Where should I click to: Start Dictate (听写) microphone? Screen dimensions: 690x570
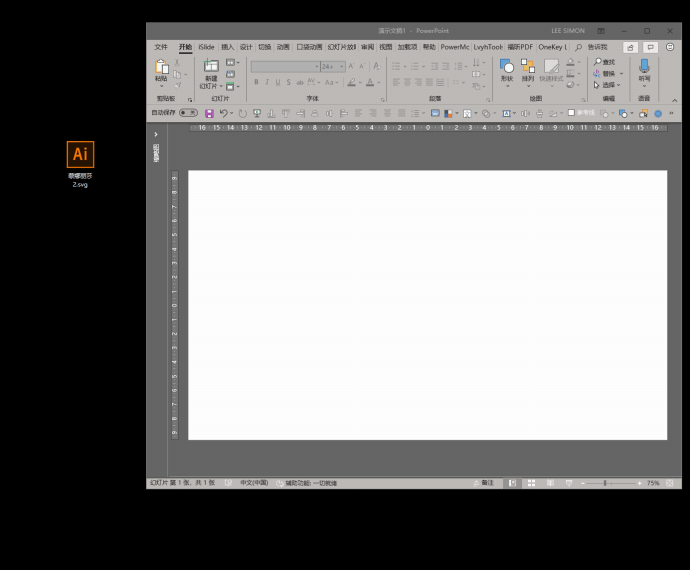point(644,68)
